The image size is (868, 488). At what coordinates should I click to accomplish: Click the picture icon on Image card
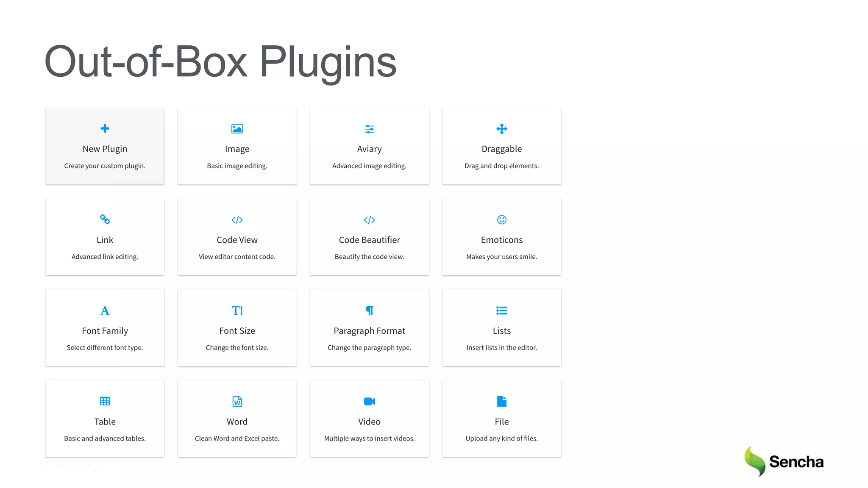coord(237,128)
